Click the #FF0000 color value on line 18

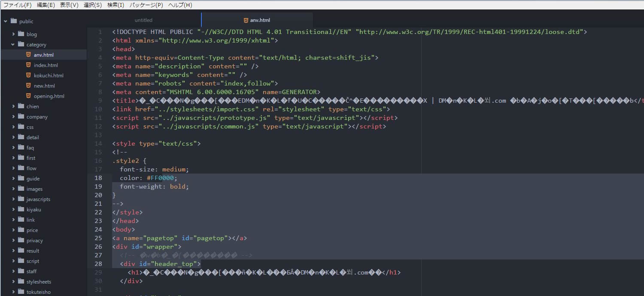[161, 178]
